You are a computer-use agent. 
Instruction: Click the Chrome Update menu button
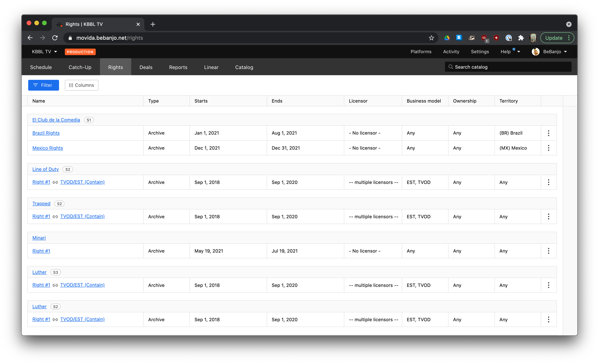[x=557, y=38]
